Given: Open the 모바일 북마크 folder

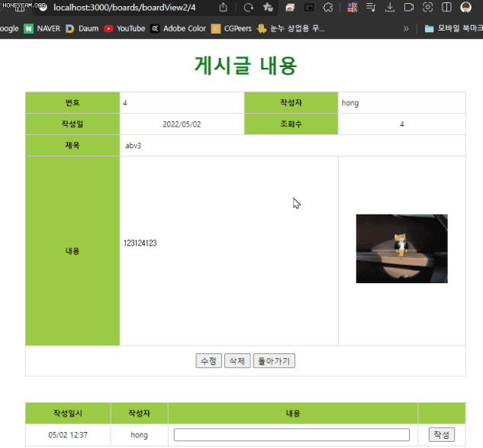Looking at the screenshot, I should [454, 29].
